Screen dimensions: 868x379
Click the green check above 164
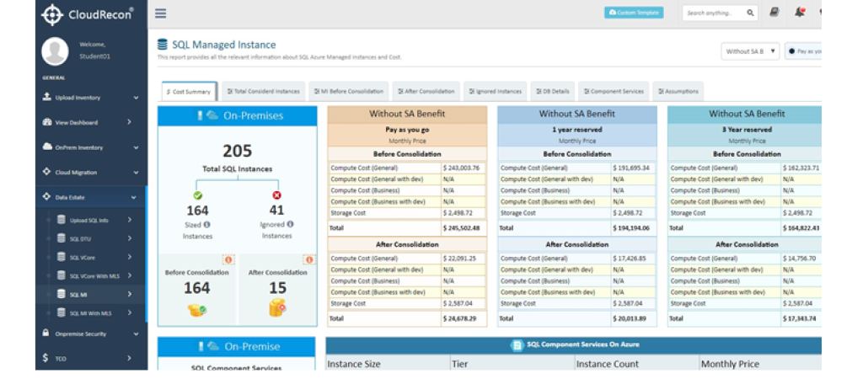pos(198,196)
